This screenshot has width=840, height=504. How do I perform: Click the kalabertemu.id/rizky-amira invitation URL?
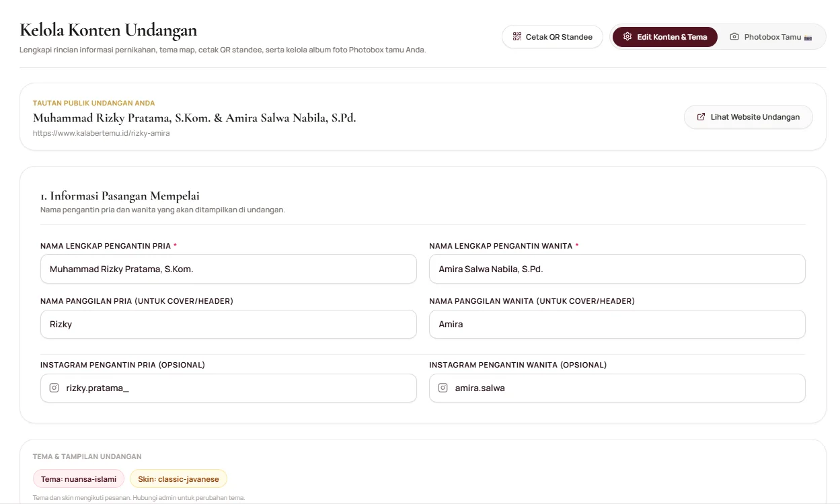tap(101, 133)
